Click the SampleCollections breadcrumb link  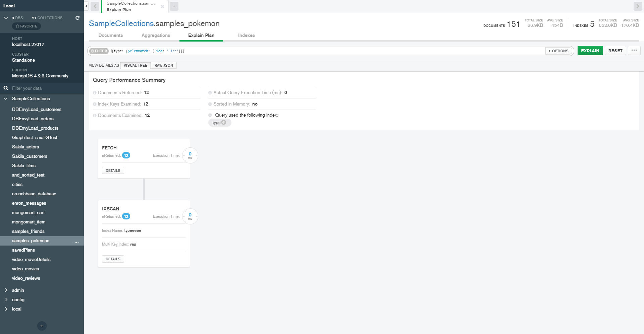(121, 24)
